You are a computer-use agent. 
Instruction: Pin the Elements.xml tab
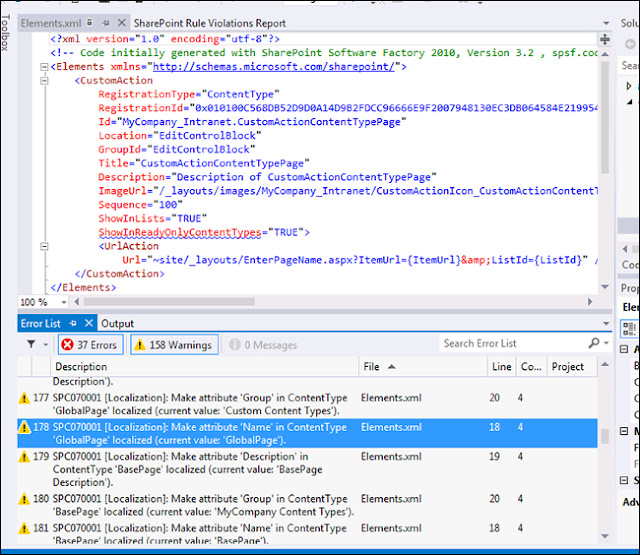point(106,23)
